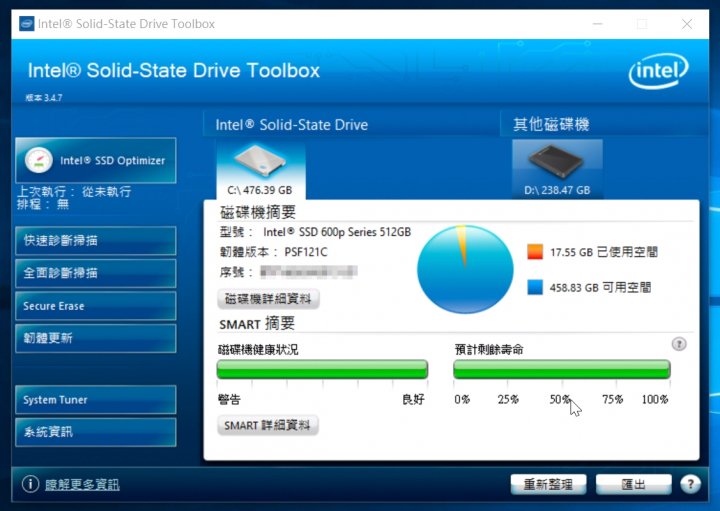Open Secure Erase
Image resolution: width=720 pixels, height=511 pixels.
point(96,306)
